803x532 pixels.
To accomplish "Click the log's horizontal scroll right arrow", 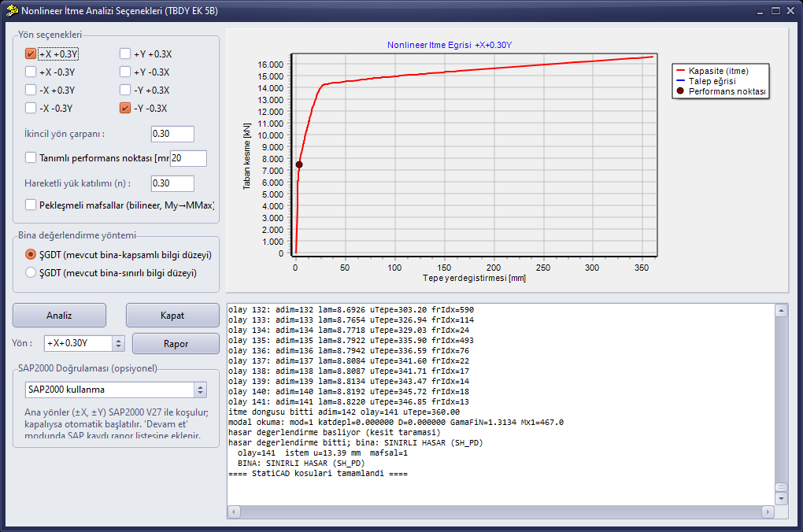I will click(x=768, y=512).
